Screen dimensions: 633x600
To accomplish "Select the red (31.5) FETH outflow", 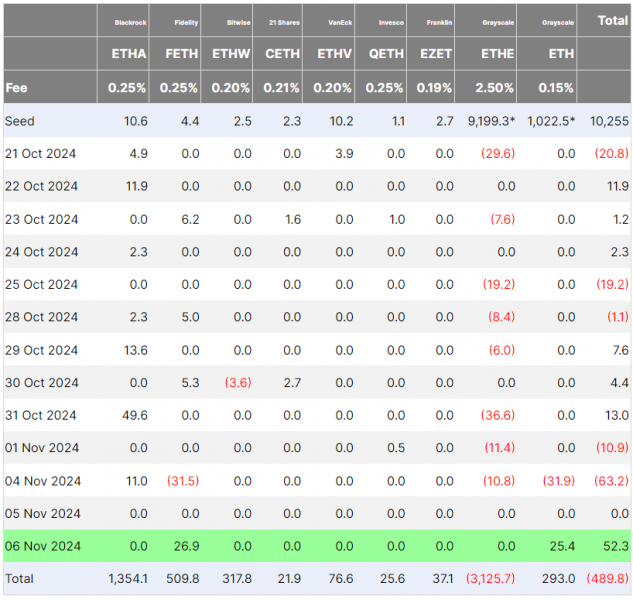I will tap(183, 481).
